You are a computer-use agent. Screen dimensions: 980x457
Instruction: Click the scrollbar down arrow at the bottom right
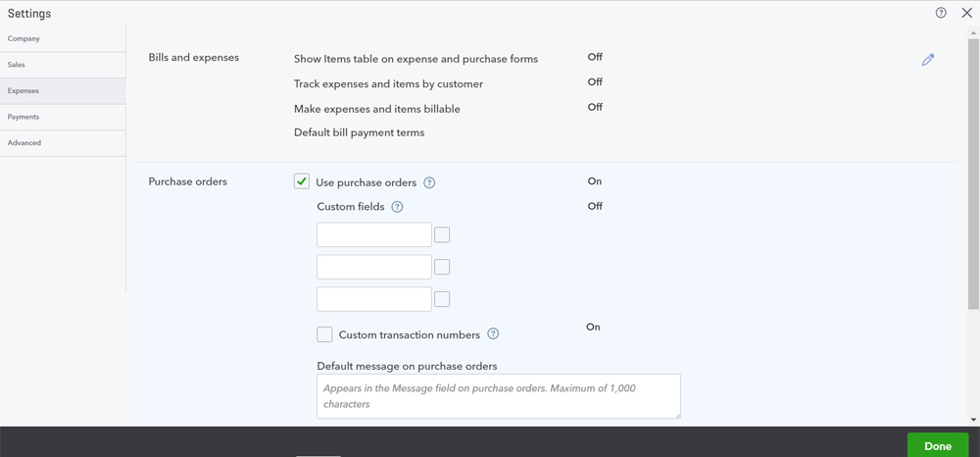point(973,420)
